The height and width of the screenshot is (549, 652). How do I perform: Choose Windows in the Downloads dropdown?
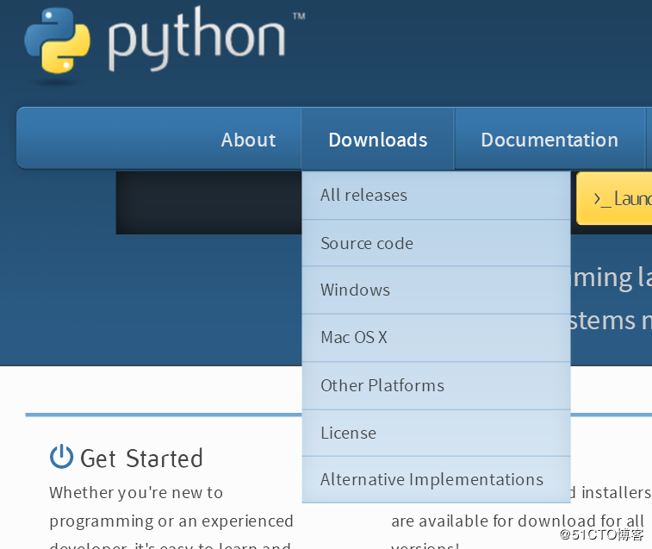(x=436, y=290)
